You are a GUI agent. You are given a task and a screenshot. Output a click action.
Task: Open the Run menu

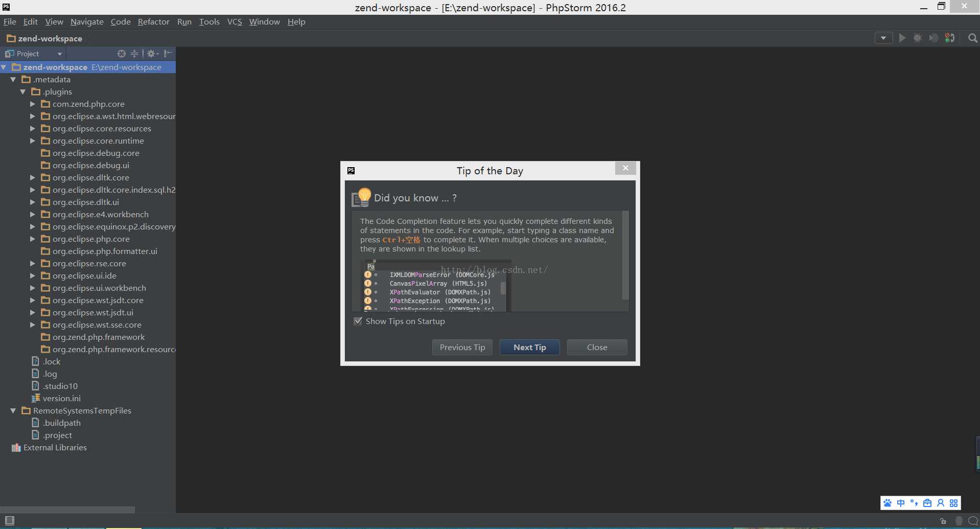[184, 22]
